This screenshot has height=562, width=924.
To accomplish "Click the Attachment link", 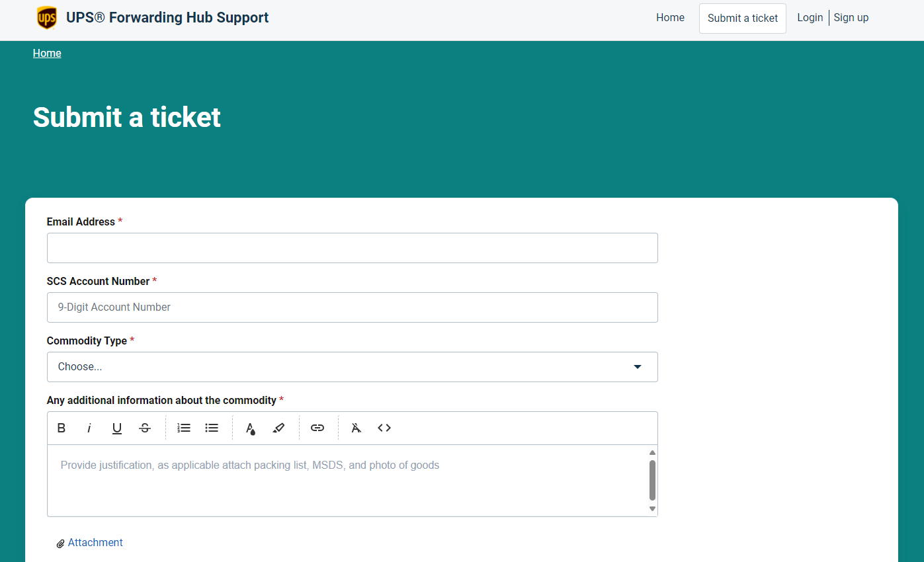I will 95,542.
